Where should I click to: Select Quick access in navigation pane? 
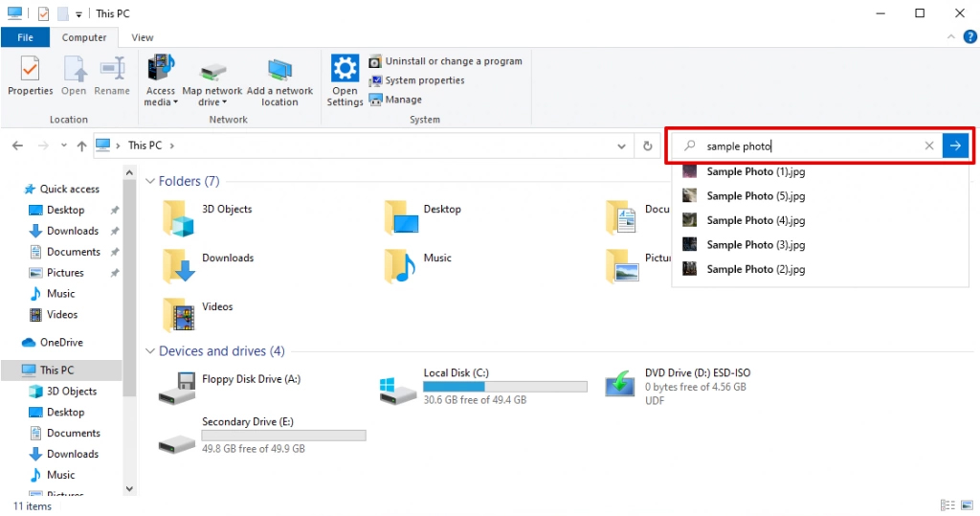tap(62, 189)
